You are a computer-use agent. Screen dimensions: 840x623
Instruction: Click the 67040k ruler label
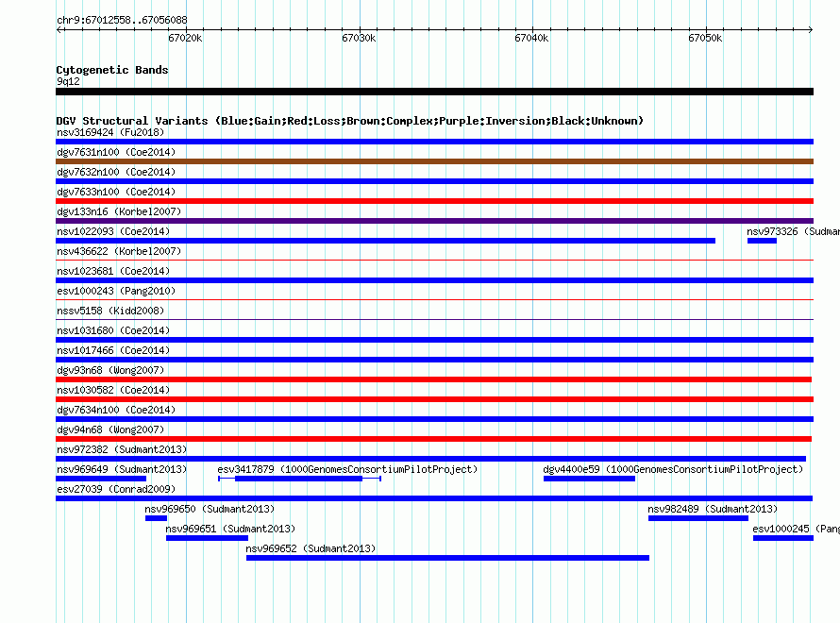pyautogui.click(x=531, y=38)
